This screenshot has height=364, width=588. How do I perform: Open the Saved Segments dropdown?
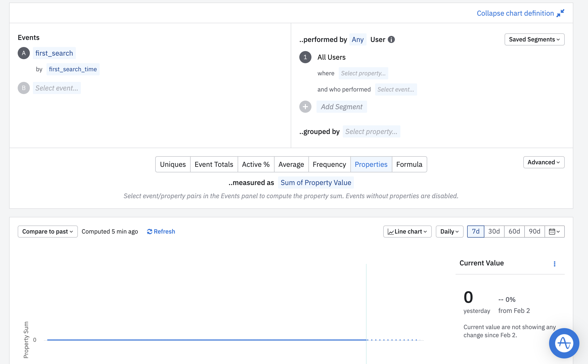tap(534, 39)
